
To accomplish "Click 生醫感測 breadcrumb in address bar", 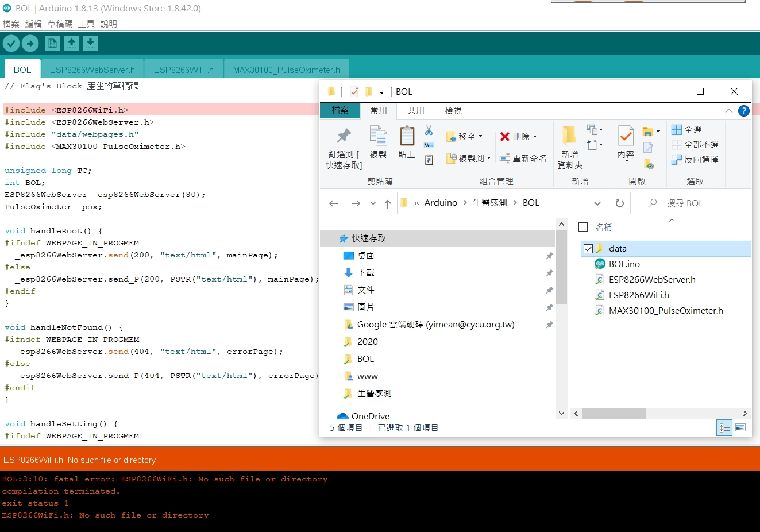I will click(x=489, y=203).
